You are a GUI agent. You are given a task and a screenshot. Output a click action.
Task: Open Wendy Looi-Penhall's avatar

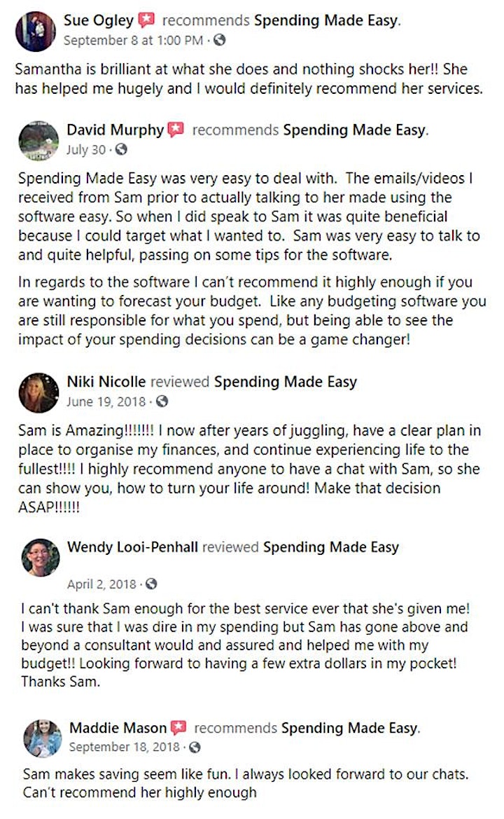tap(41, 557)
